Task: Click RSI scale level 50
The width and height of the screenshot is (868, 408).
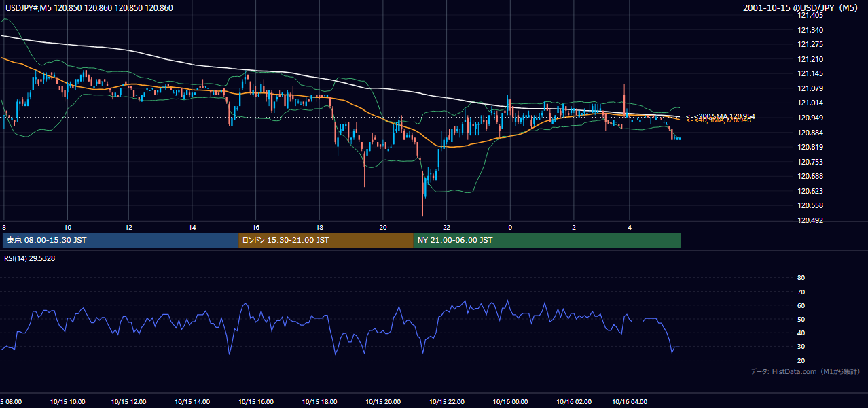Action: click(801, 319)
